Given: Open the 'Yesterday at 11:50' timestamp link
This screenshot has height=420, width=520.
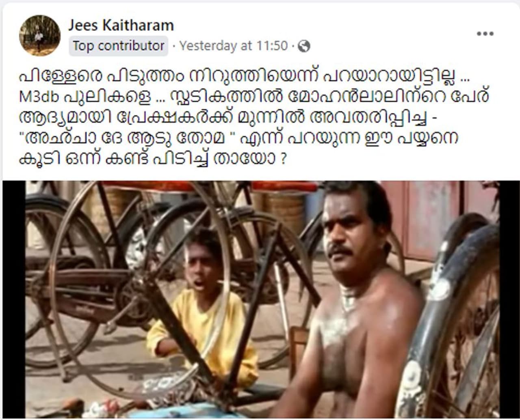Looking at the screenshot, I should [x=234, y=46].
